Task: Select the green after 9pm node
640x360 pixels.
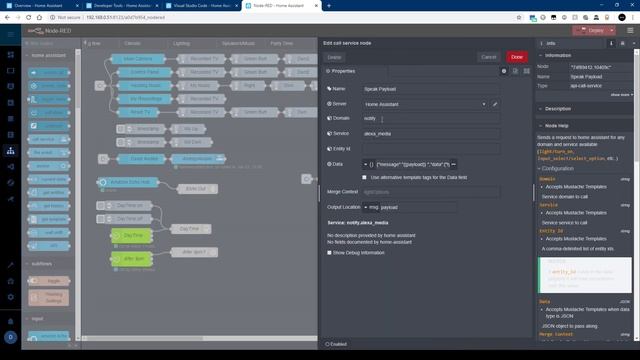Action: coord(132,259)
